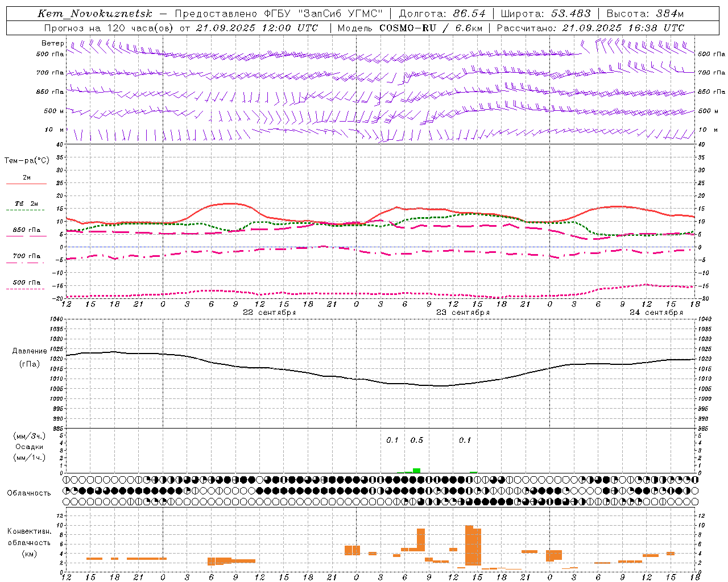The width and height of the screenshot is (728, 582).
Task: Click the (мм/1ч.) precipitation unit label
Action: click(30, 458)
